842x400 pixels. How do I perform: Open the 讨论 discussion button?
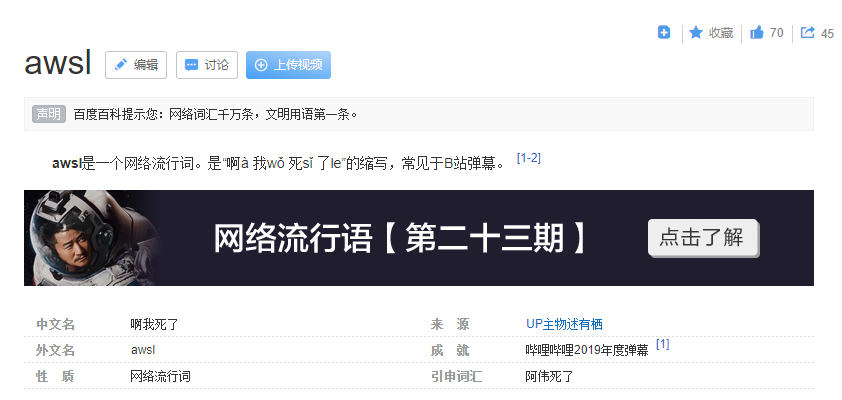[207, 65]
